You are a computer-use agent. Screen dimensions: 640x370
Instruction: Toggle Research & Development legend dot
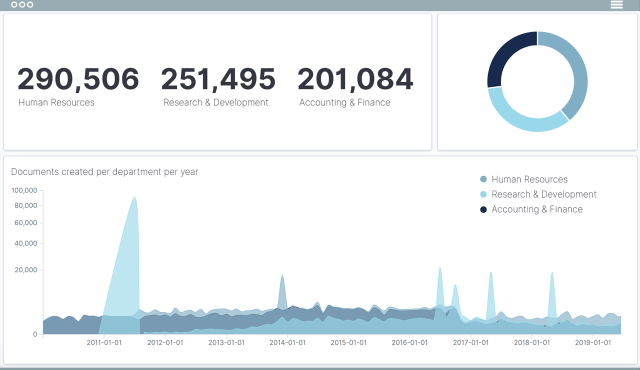[x=484, y=194]
